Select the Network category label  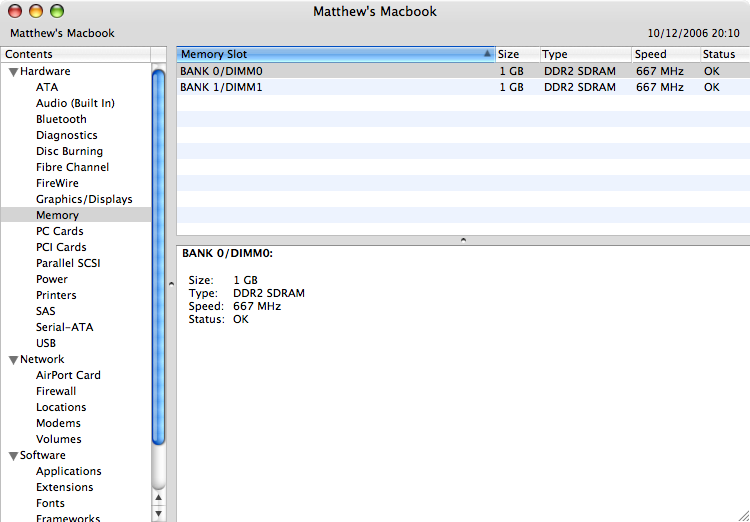[x=42, y=359]
